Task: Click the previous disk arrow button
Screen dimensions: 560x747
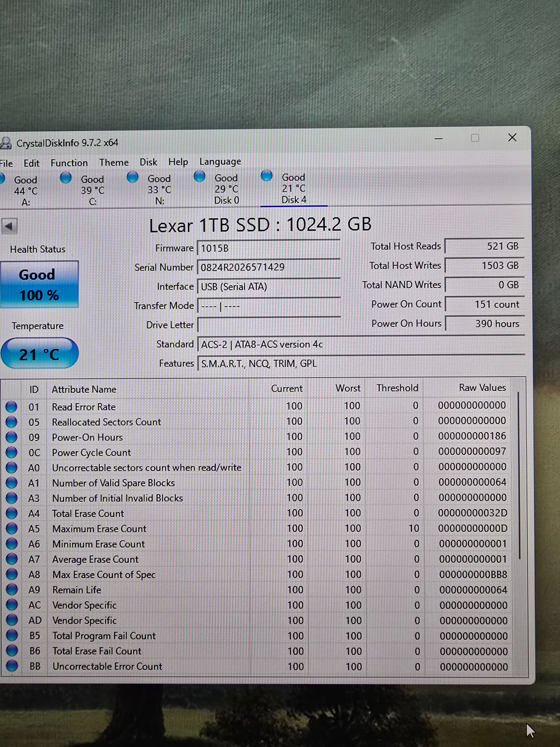Action: 9,226
